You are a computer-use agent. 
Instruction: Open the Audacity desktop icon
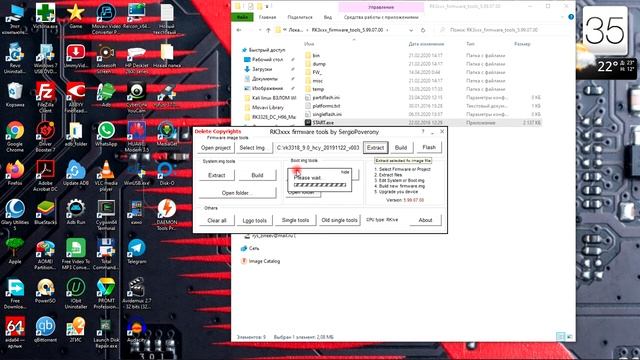point(136,330)
